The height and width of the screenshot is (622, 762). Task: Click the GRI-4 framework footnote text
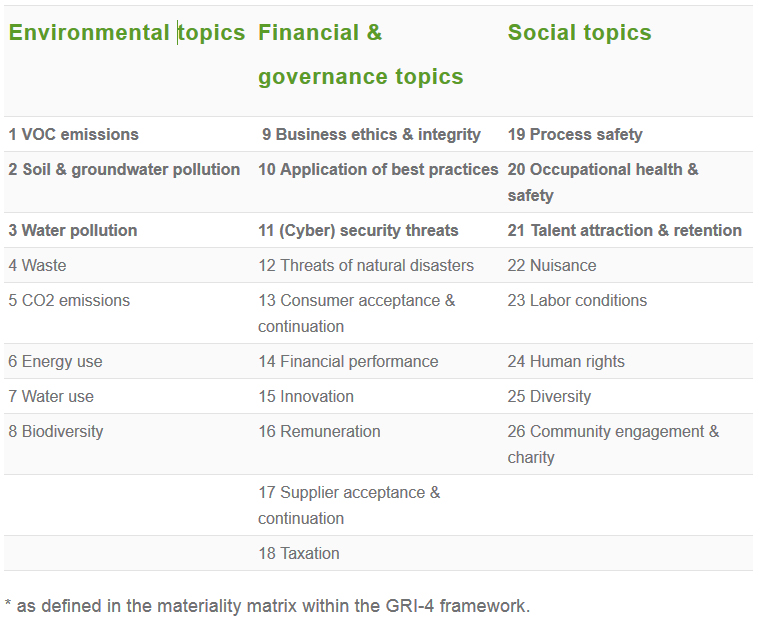(x=267, y=605)
